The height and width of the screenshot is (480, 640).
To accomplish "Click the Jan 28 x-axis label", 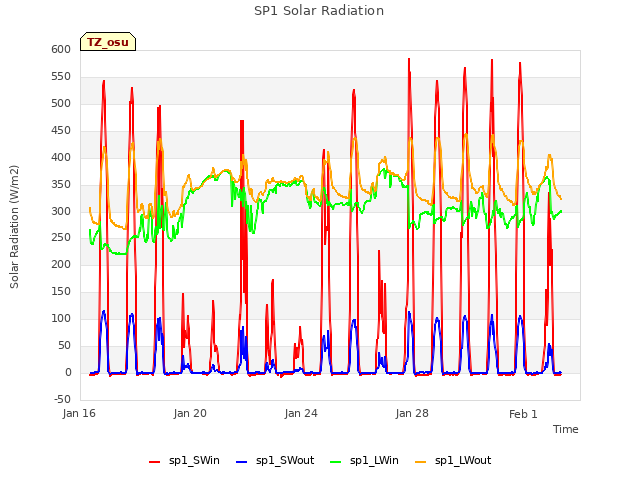I will 412,413.
